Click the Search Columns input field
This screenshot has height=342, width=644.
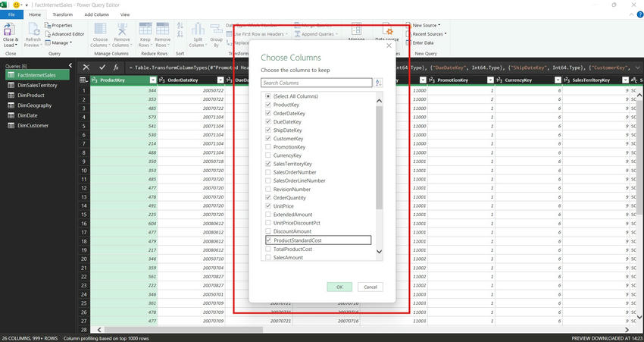(x=316, y=83)
